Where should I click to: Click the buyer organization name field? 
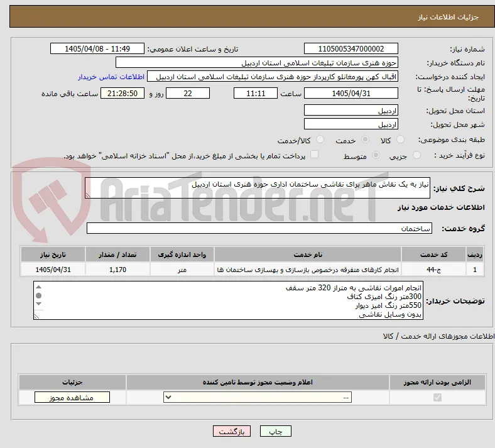[x=257, y=62]
